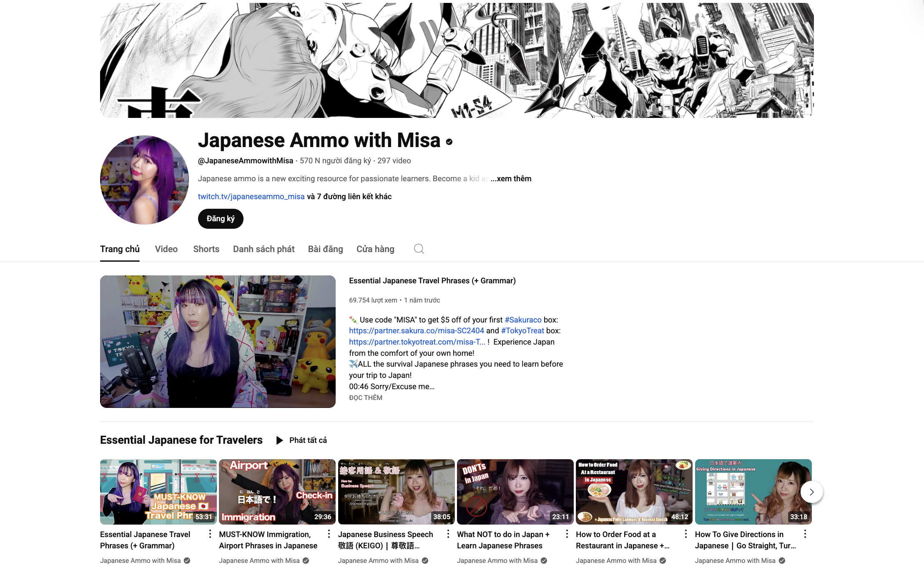Screen dimensions: 924x565
Task: Open twitch.tv/japaneseammo_misa link
Action: (251, 197)
